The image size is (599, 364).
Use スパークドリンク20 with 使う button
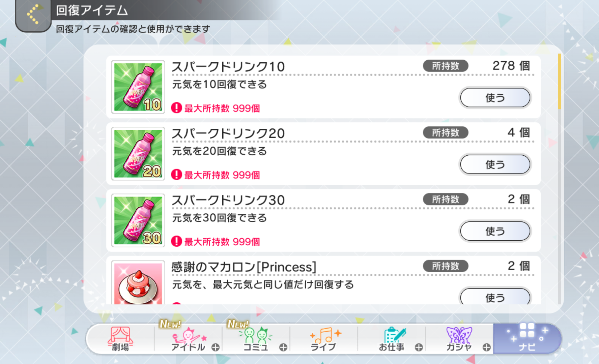coord(495,164)
